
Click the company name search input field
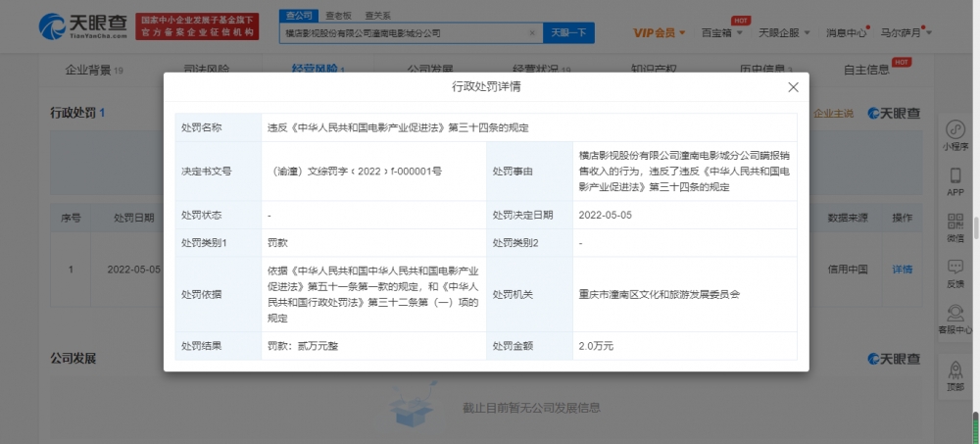(x=402, y=32)
